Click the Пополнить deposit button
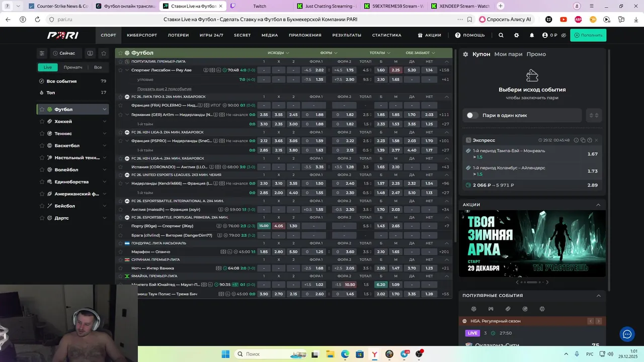This screenshot has height=362, width=644. pos(588,35)
